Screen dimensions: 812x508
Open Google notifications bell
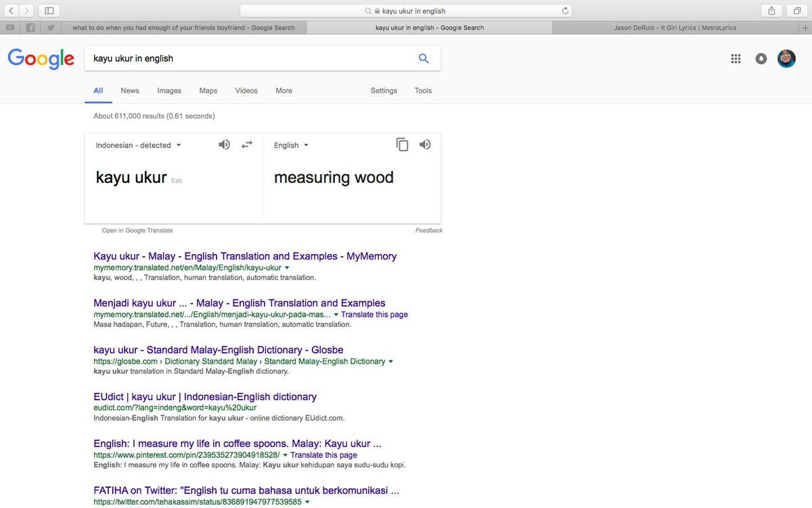761,59
